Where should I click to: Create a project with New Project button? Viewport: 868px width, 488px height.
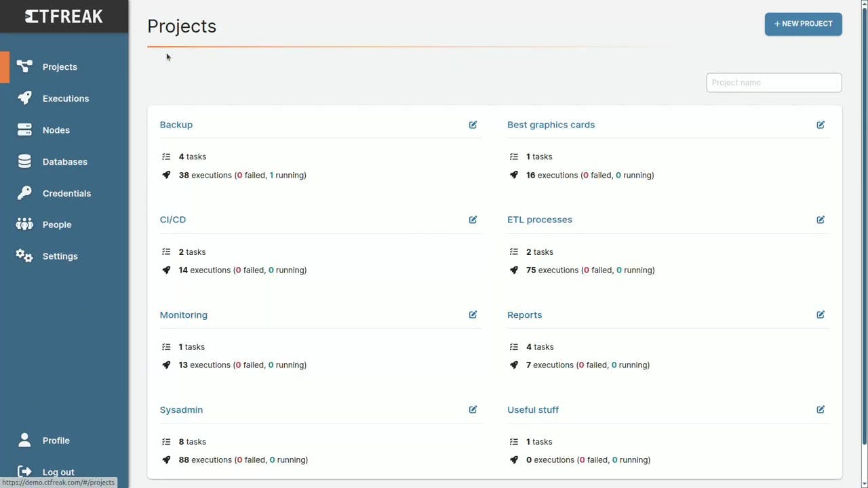804,24
